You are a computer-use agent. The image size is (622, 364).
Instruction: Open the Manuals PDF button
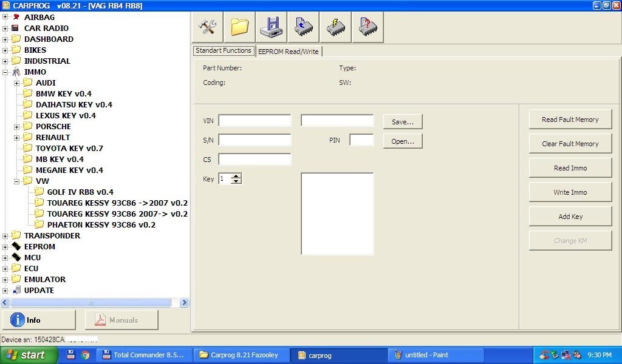(121, 320)
